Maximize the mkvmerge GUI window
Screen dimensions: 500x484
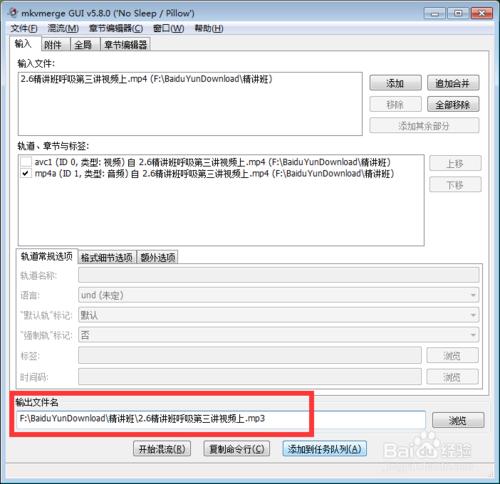click(458, 13)
